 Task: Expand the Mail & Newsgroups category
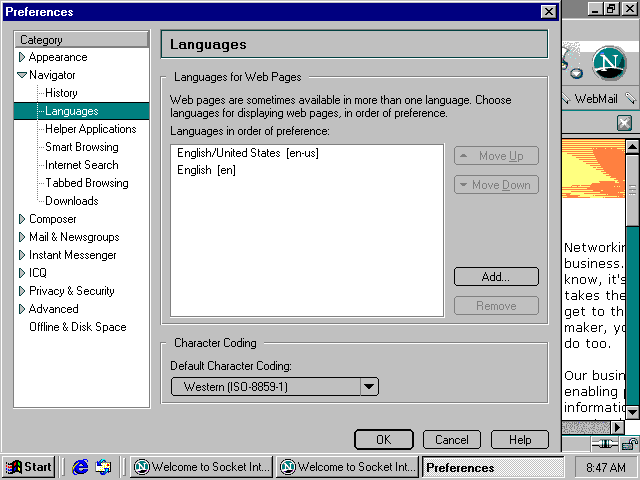(x=22, y=237)
